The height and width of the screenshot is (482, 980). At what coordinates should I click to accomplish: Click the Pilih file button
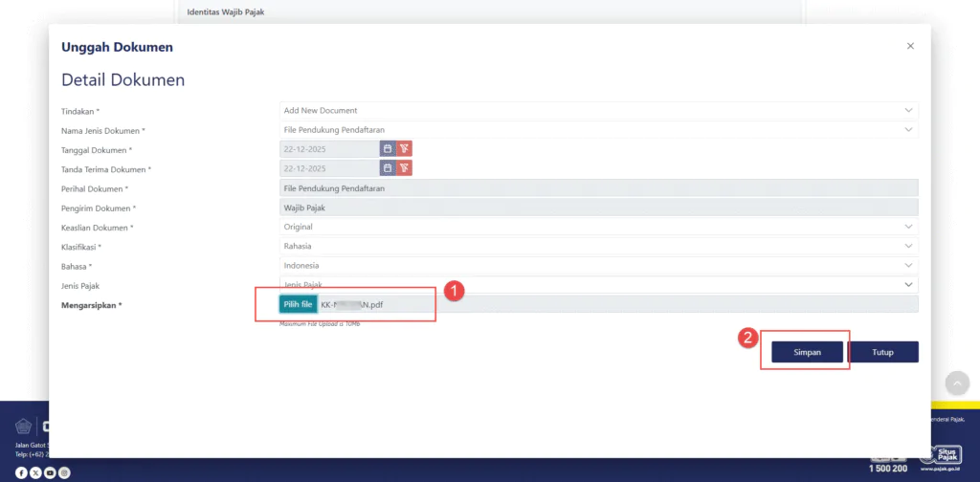coord(298,304)
